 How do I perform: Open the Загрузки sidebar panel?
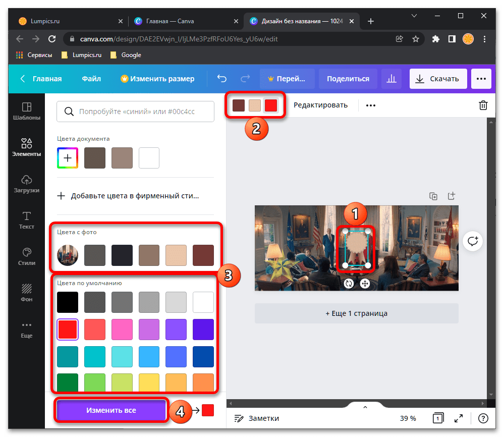tap(27, 184)
